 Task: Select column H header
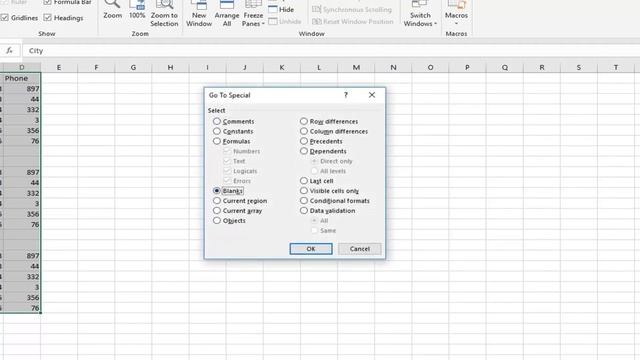(x=170, y=67)
